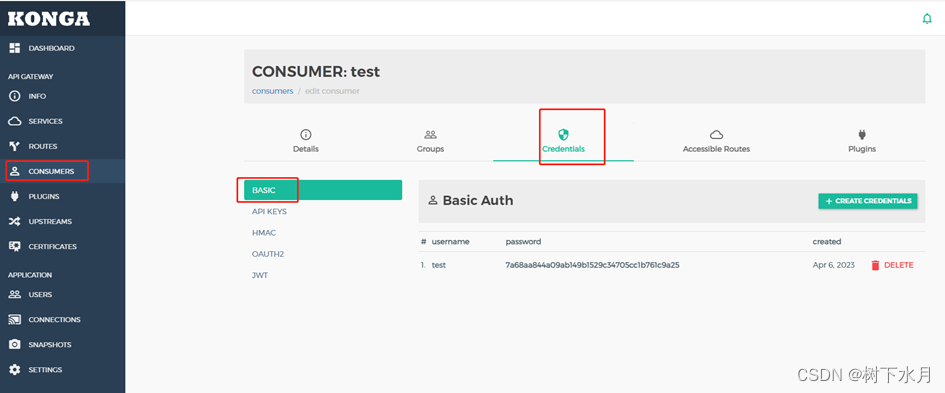Open CONSUMERS label in sidebar
This screenshot has height=393, width=945.
[51, 172]
